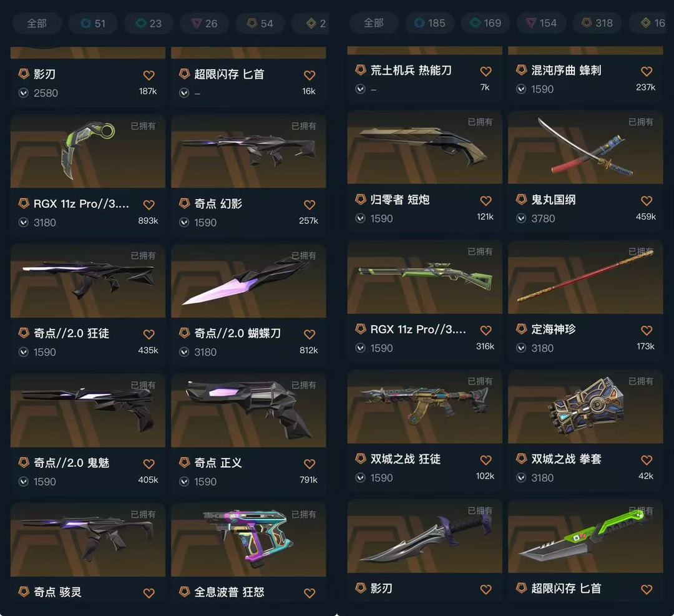Click the tier icon next to 荒土机兵 热能刀
Screen dimensions: 674x616
tap(360, 70)
